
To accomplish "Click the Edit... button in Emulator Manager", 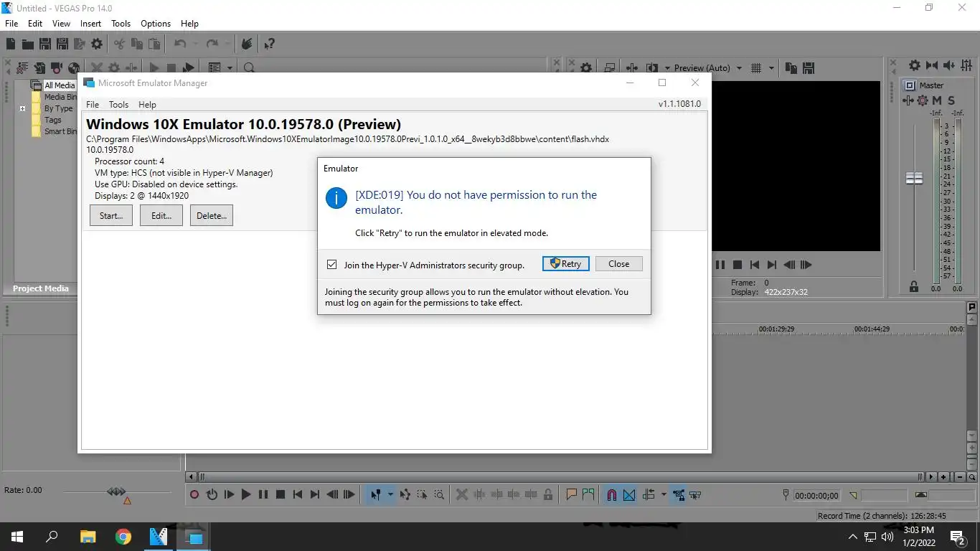I will pyautogui.click(x=161, y=215).
